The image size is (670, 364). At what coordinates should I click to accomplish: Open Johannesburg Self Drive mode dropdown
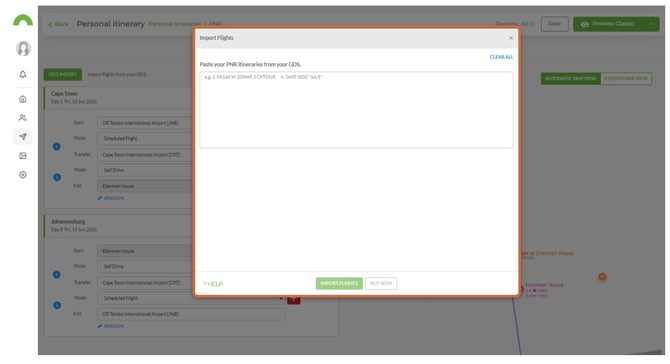click(144, 267)
